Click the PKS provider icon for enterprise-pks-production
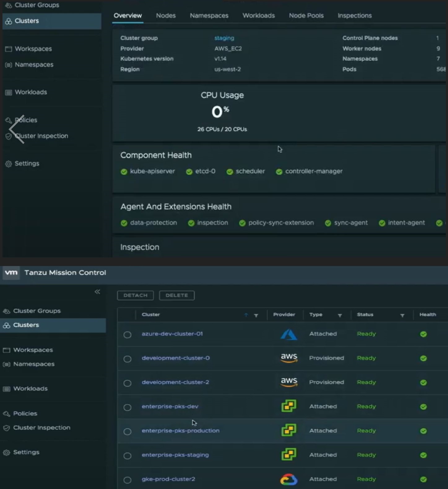The image size is (448, 489). (289, 430)
